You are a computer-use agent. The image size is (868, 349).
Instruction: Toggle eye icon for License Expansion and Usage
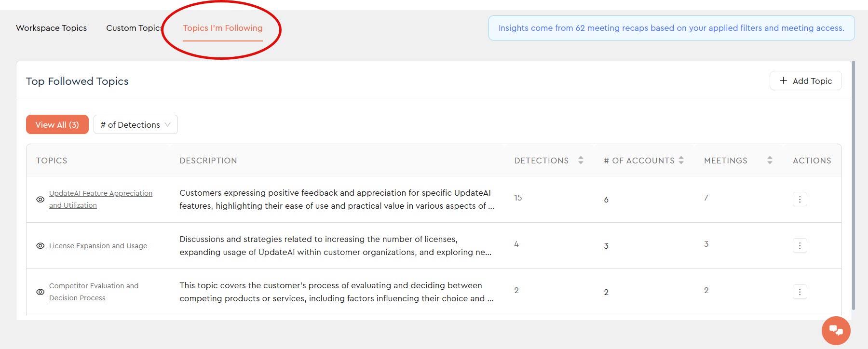point(41,245)
